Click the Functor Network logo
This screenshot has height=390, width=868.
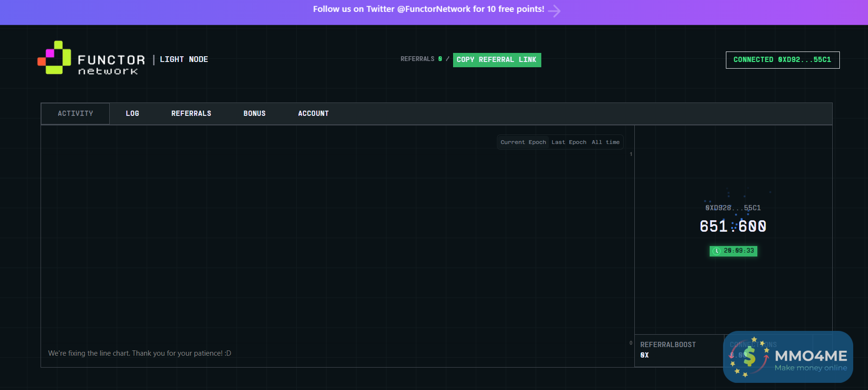point(91,58)
